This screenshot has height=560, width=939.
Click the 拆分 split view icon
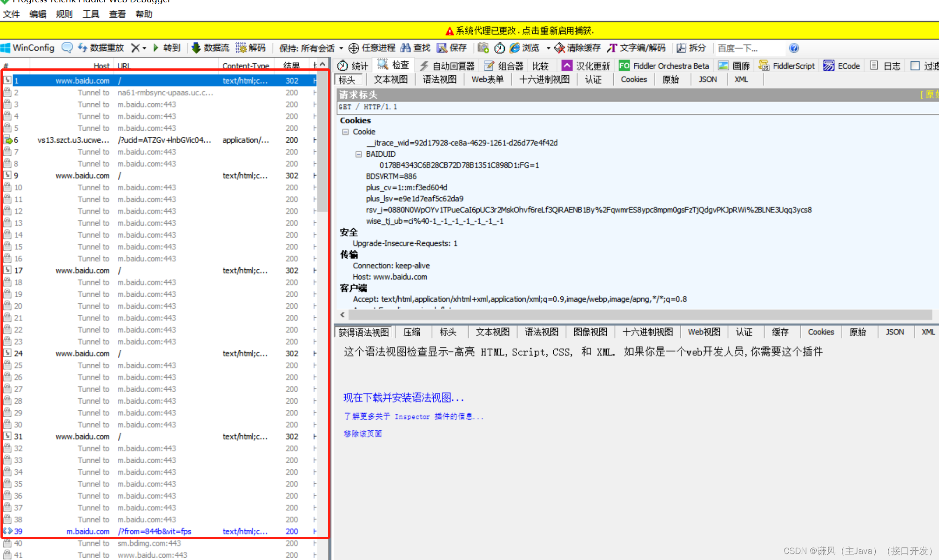tap(691, 48)
